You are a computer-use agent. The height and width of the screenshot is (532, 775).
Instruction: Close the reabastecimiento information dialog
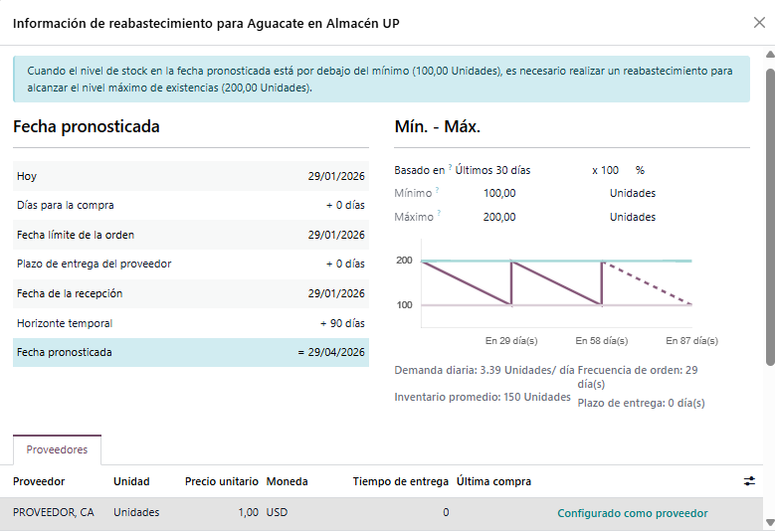[x=759, y=22]
